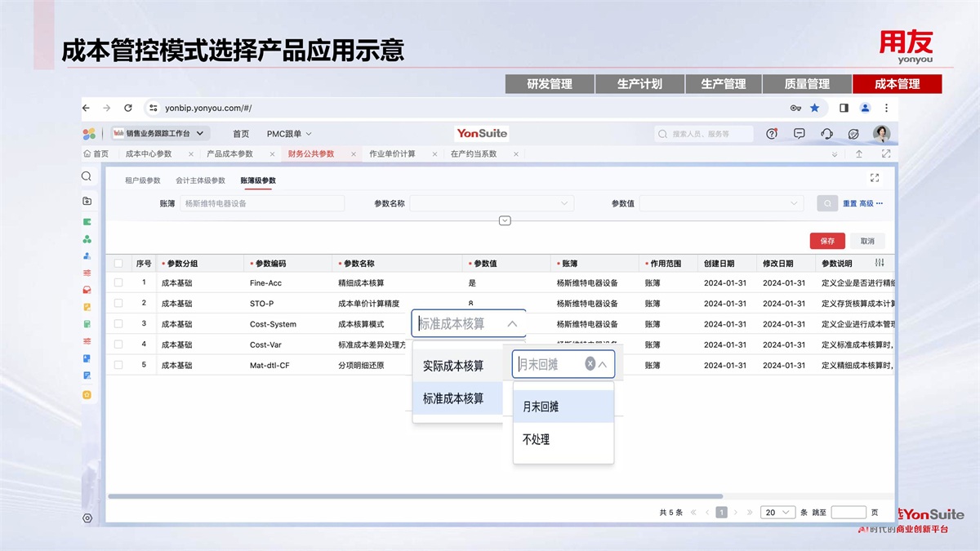
Task: Open the 参数名称 dropdown filter
Action: point(492,203)
